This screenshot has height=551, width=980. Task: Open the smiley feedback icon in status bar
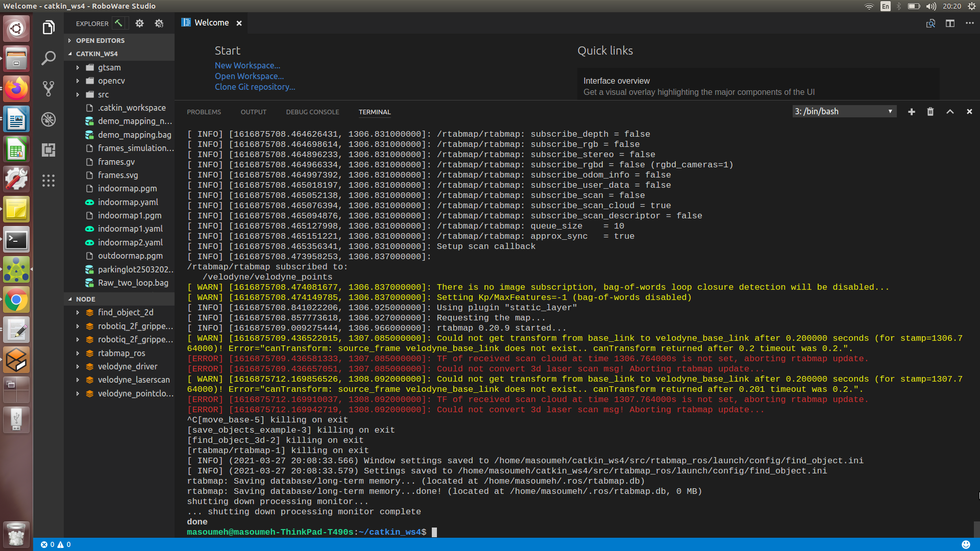(966, 544)
